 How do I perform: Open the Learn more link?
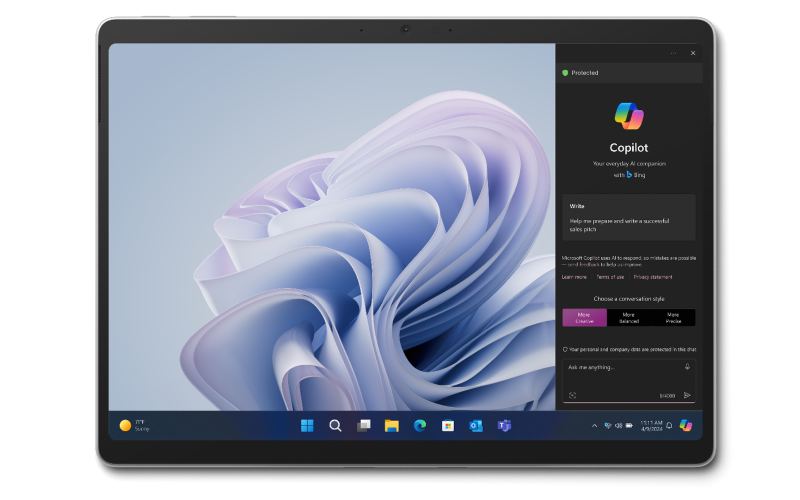point(574,277)
